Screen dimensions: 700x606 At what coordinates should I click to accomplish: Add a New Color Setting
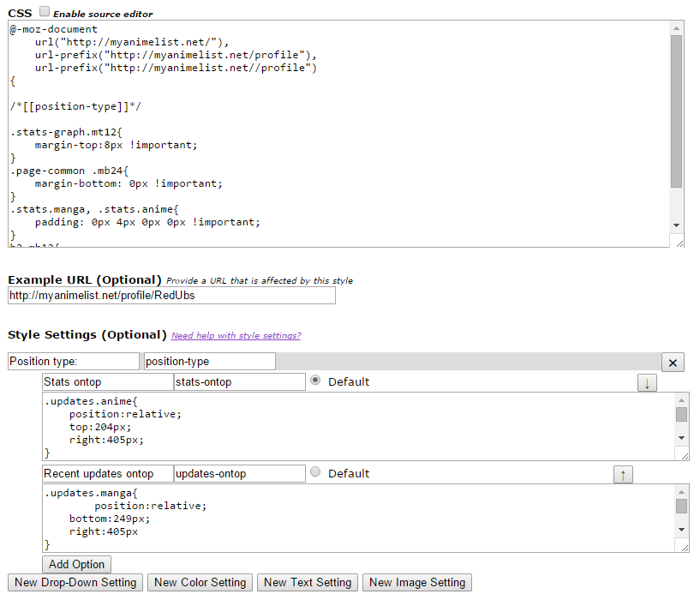point(200,583)
